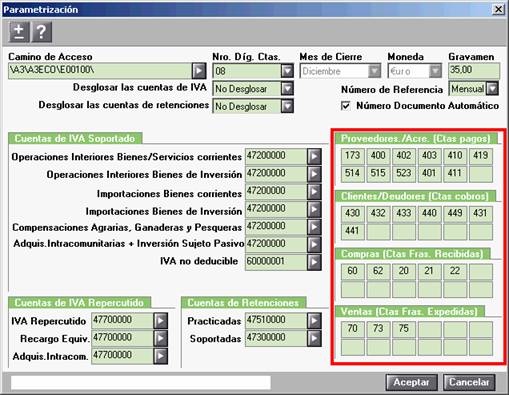
Task: Open account lookup for Operaciones Interiores Bienes de Inversión
Action: (314, 174)
